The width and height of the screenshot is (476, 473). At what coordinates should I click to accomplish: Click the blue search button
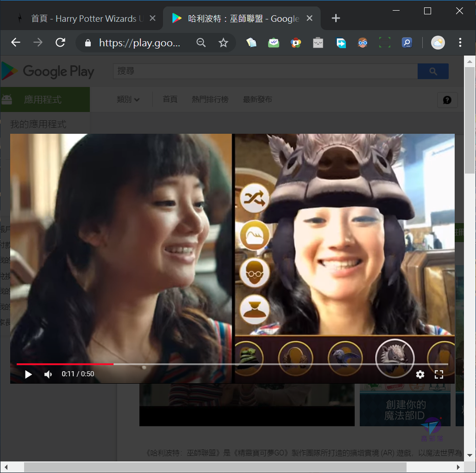pyautogui.click(x=433, y=71)
